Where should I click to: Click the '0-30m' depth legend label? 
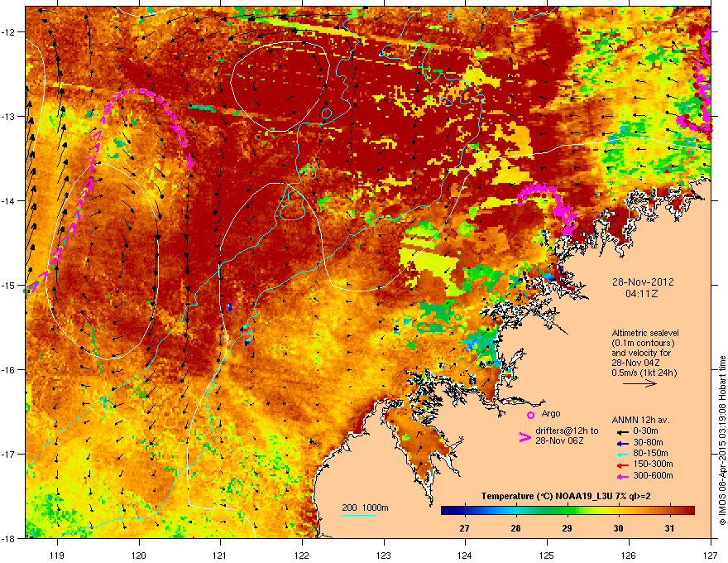[645, 431]
